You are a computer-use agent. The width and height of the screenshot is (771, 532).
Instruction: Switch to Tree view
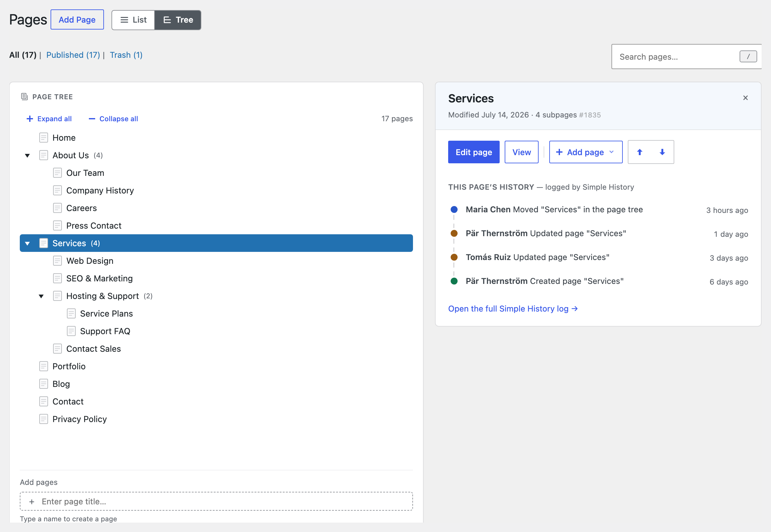coord(178,20)
